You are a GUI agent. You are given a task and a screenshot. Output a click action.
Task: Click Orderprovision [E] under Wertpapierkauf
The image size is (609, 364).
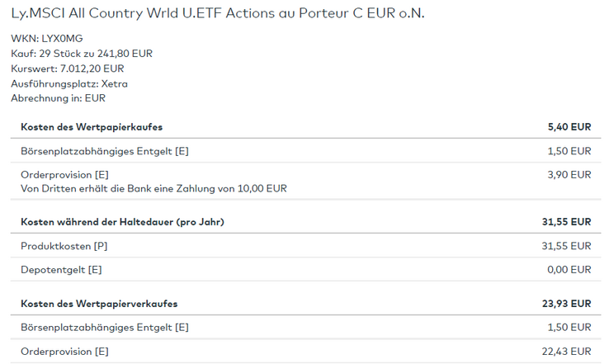(x=64, y=175)
